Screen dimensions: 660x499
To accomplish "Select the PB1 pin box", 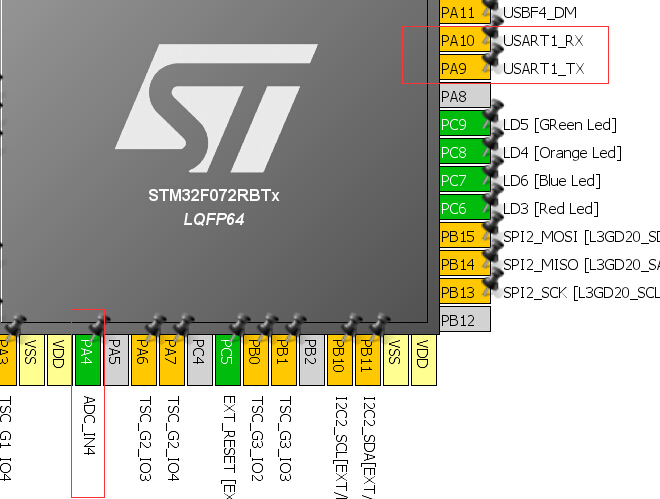I will [x=284, y=360].
